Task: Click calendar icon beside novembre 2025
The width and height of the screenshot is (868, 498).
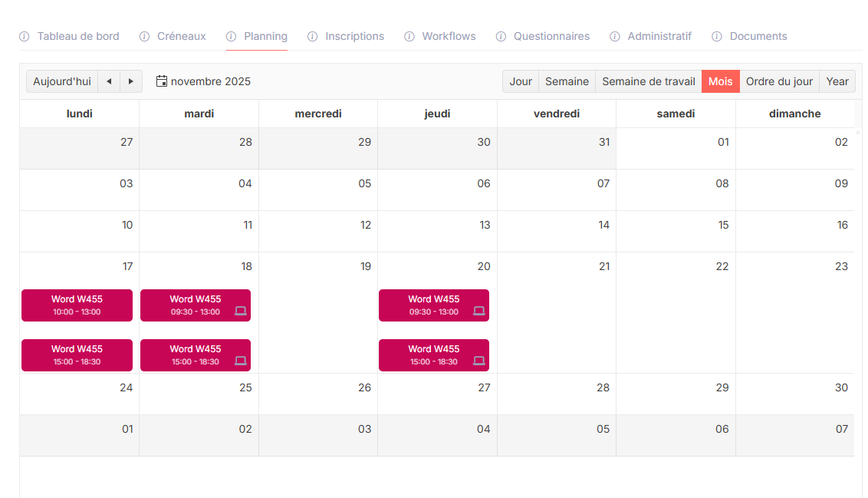Action: tap(162, 81)
